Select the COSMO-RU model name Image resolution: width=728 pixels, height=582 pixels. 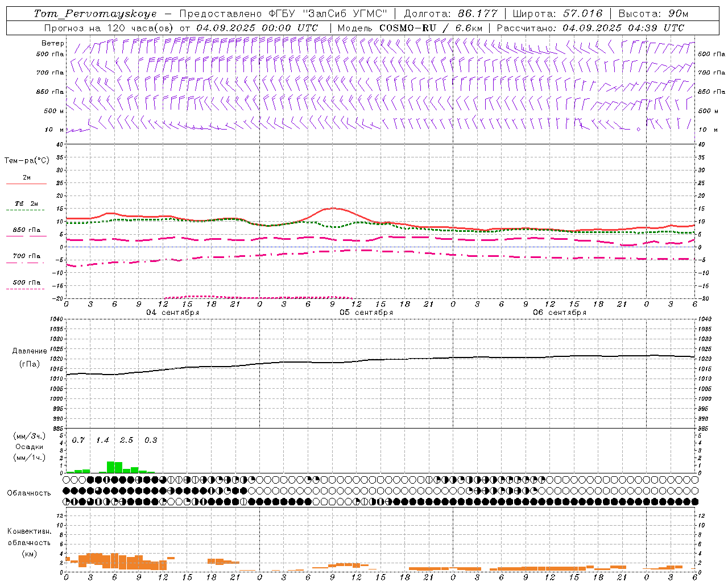(x=412, y=28)
